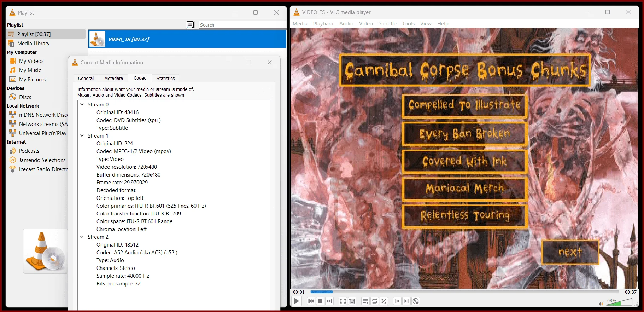644x312 pixels.
Task: Click the playback seek bar
Action: tap(465, 292)
